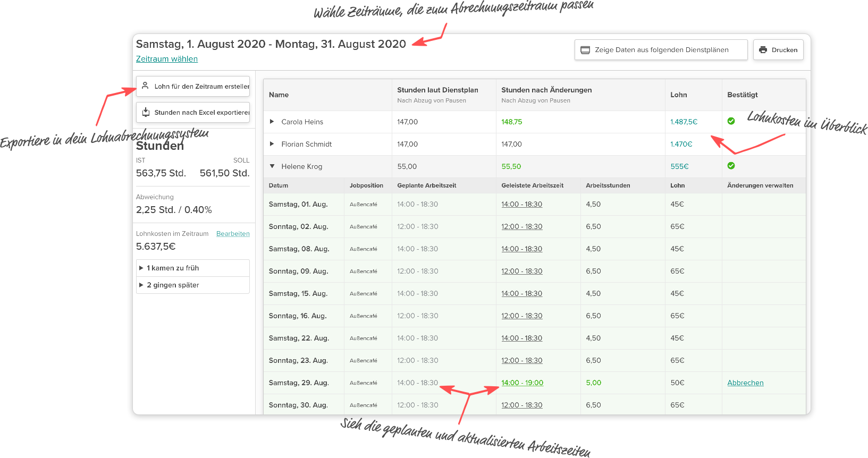Click 'Lohn für den Zeitraum erstellen' button
The image size is (868, 458).
point(193,86)
